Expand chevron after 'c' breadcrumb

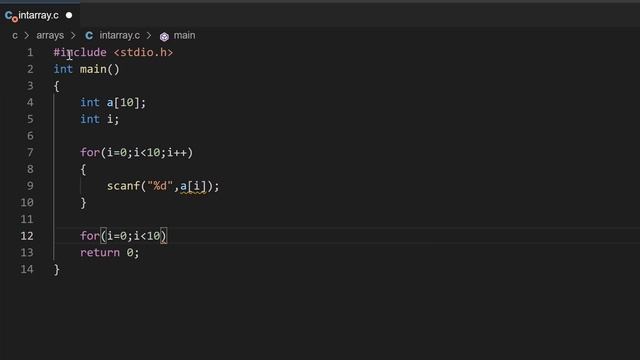(x=27, y=36)
